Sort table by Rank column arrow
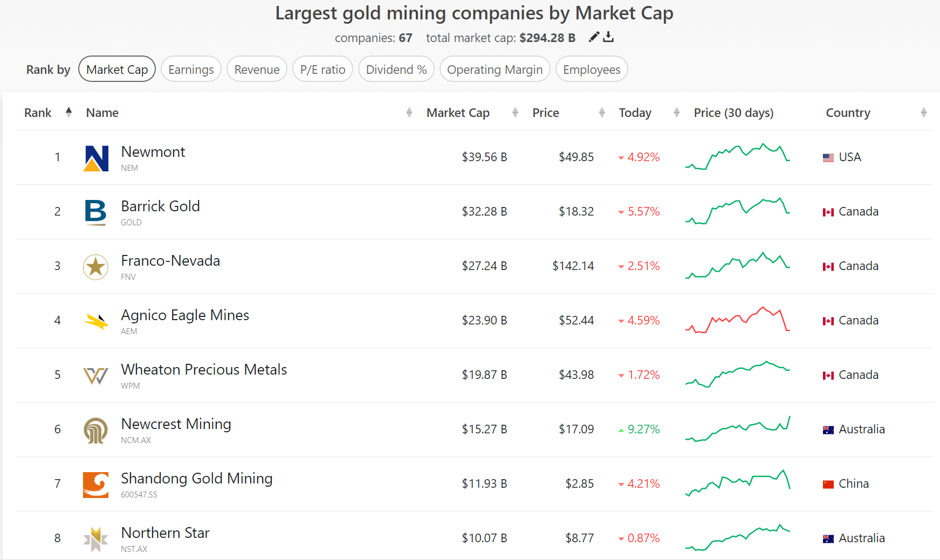Viewport: 940px width, 560px height. (68, 112)
